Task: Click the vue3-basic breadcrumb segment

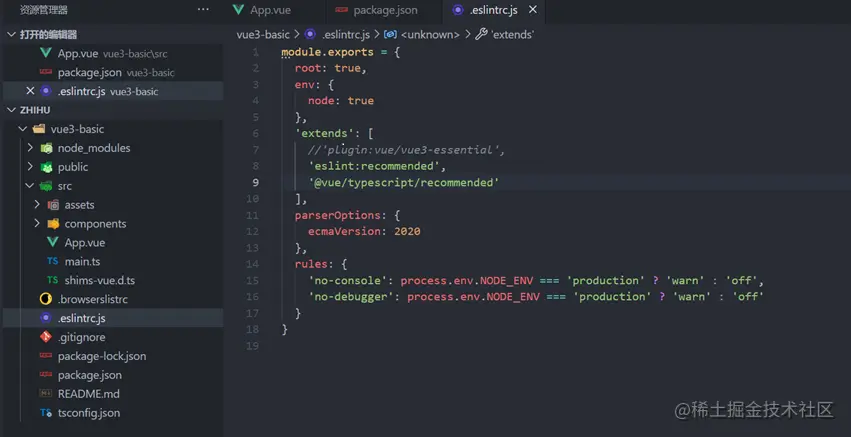Action: click(263, 34)
